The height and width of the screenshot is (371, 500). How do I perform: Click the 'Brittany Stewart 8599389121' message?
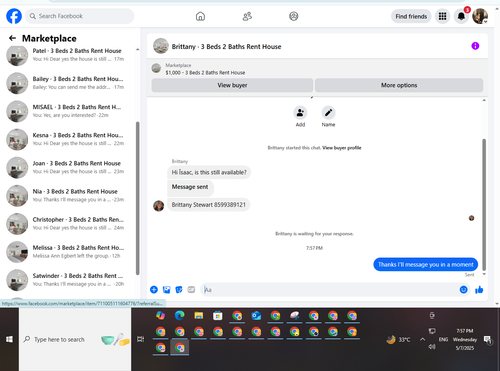pos(209,205)
